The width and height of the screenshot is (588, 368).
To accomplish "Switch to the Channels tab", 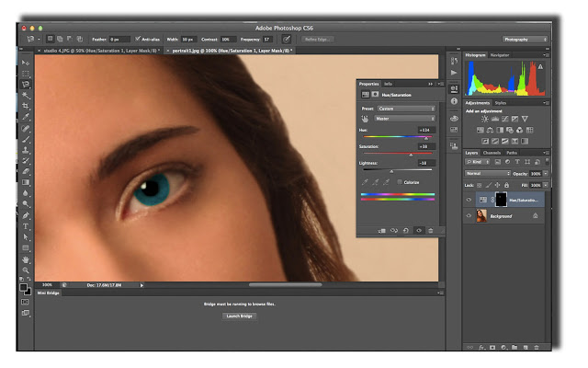I will (492, 153).
